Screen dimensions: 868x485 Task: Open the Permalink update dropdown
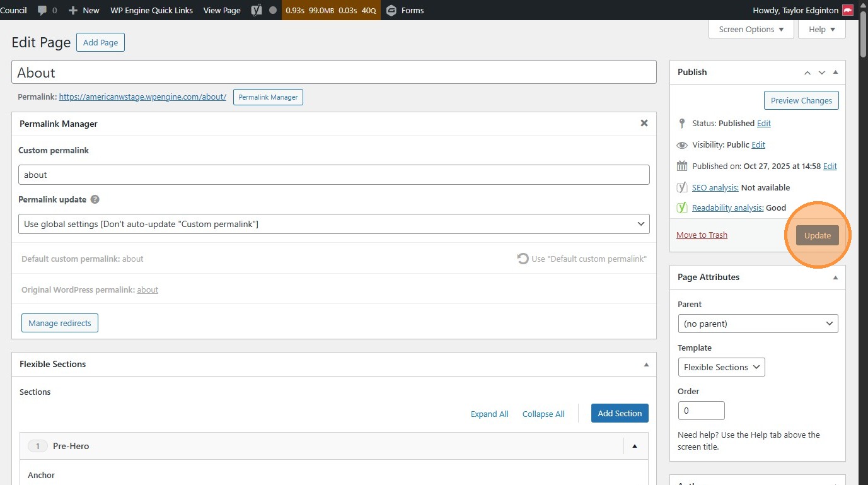(333, 224)
